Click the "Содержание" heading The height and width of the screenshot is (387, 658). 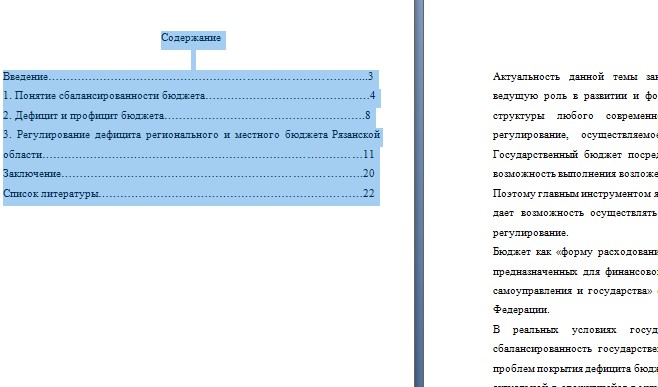tap(191, 38)
